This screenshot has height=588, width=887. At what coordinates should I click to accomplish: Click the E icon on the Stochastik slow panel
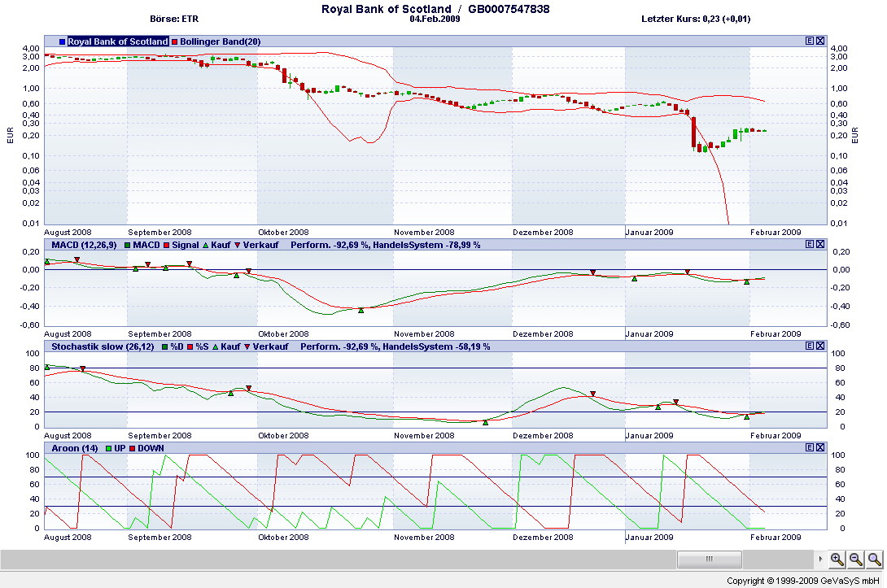pos(810,346)
